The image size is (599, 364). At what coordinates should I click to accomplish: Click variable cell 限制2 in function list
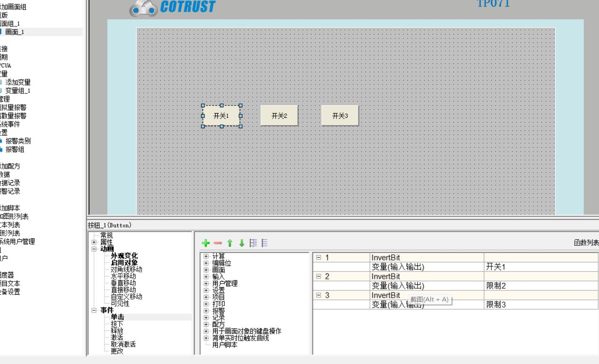(541, 286)
